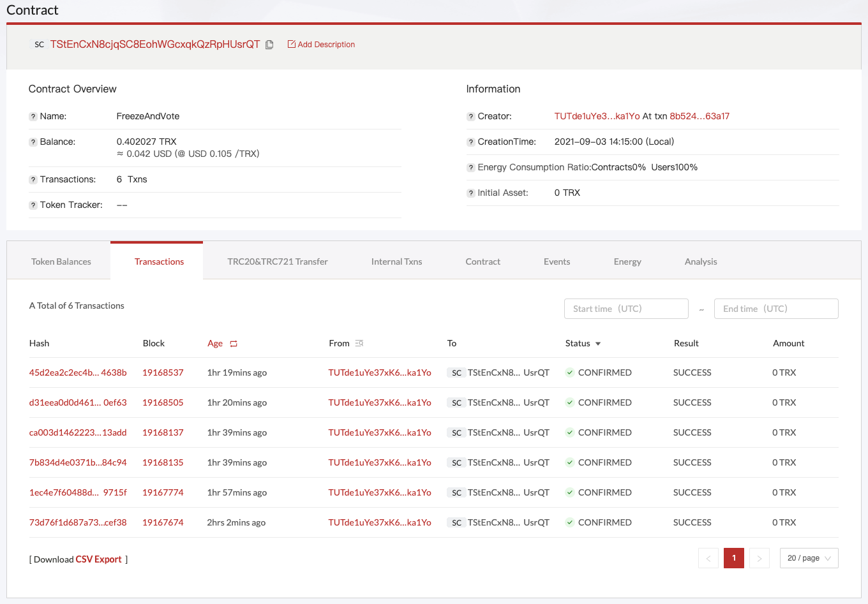This screenshot has height=604, width=868.
Task: Click the help icon beside Token Tracker
Action: (x=33, y=205)
